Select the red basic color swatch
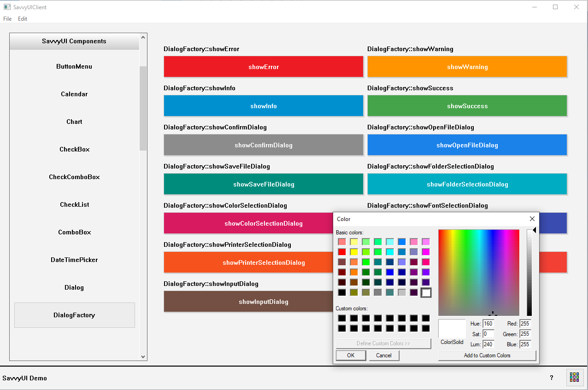 click(x=341, y=252)
